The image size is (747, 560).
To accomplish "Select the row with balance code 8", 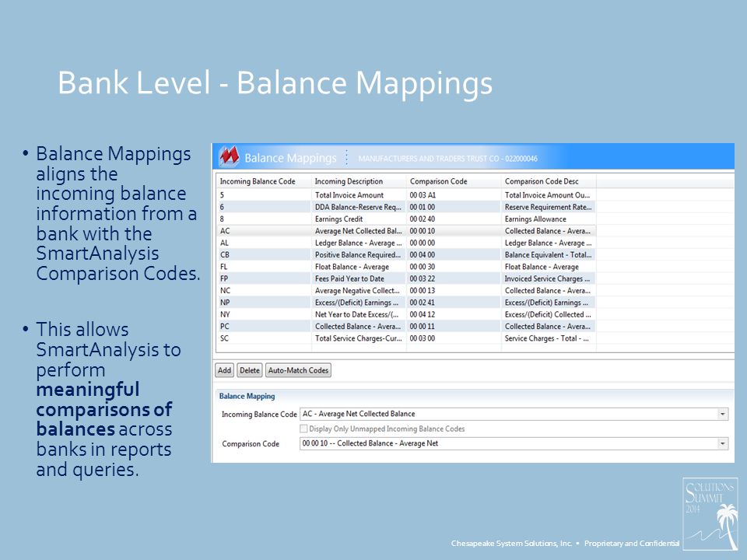I will point(406,219).
